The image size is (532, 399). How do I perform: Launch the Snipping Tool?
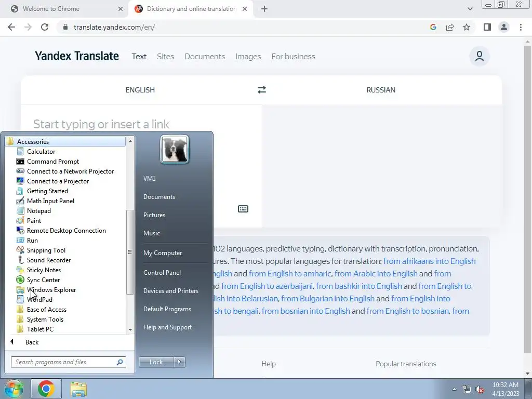[46, 250]
